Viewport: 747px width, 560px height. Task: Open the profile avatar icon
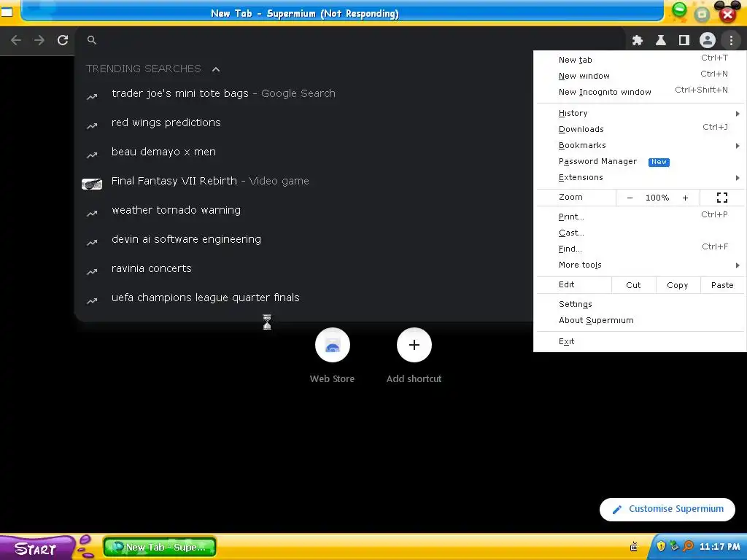708,41
